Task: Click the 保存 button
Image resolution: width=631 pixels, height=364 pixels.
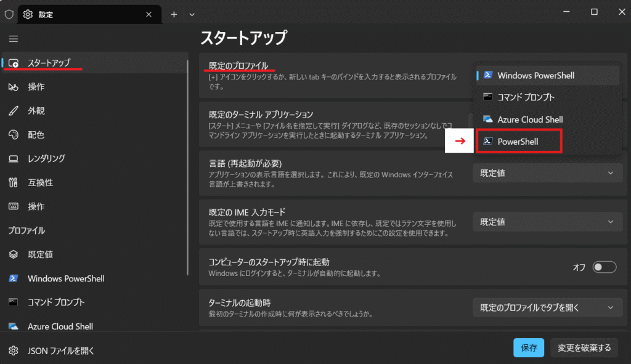Action: click(x=529, y=347)
